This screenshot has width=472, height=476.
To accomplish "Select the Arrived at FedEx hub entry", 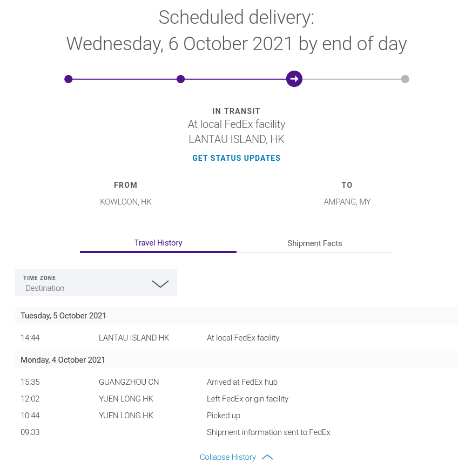I will [x=242, y=382].
